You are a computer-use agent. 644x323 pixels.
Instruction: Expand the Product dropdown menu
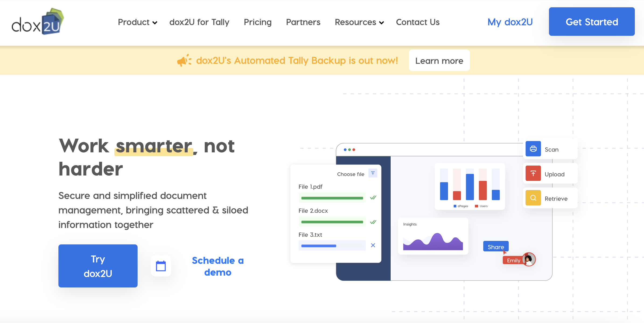point(137,22)
